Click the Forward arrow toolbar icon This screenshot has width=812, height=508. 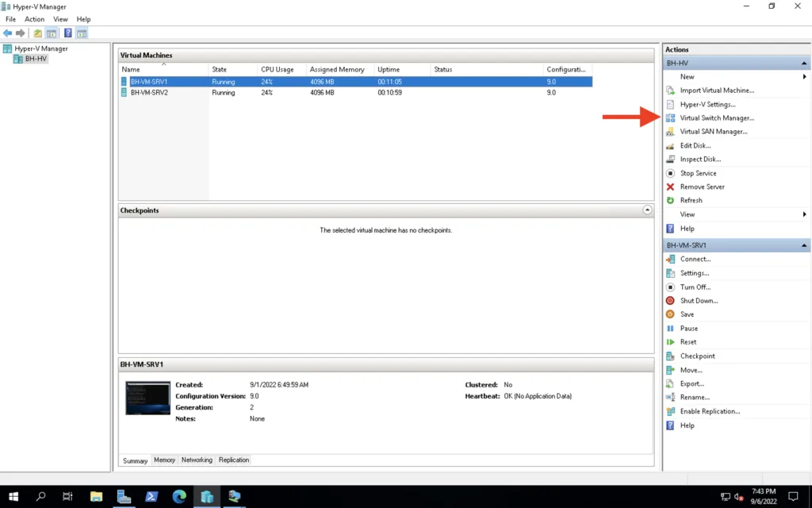click(20, 33)
